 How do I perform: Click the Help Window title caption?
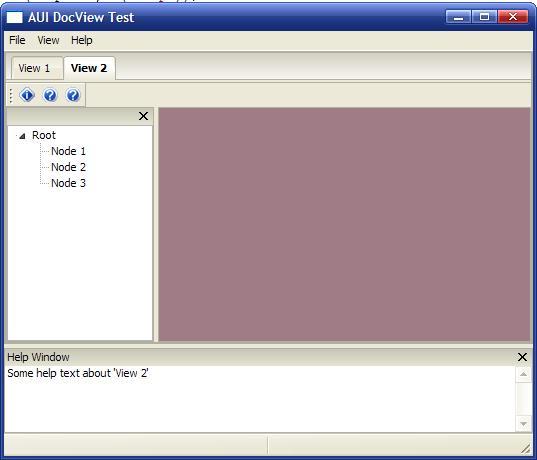click(x=38, y=357)
